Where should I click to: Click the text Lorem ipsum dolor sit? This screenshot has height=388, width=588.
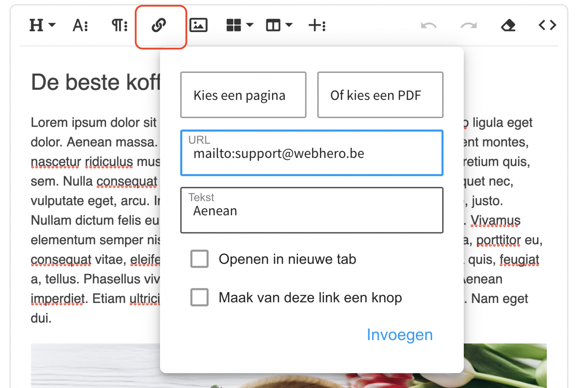point(94,123)
